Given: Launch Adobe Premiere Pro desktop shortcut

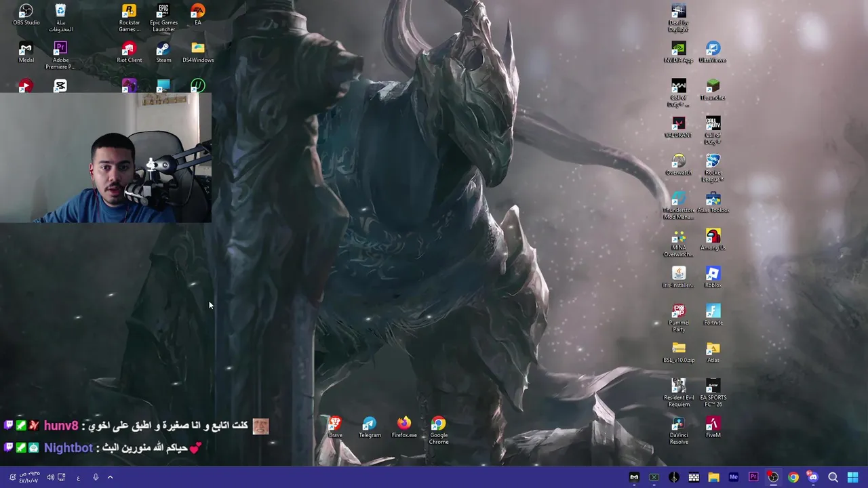Looking at the screenshot, I should click(60, 56).
